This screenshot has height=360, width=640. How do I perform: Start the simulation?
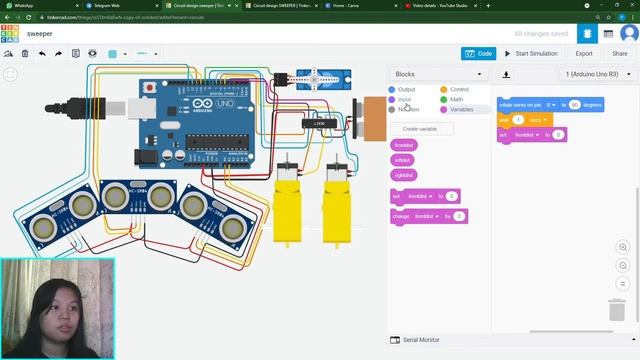tap(531, 53)
